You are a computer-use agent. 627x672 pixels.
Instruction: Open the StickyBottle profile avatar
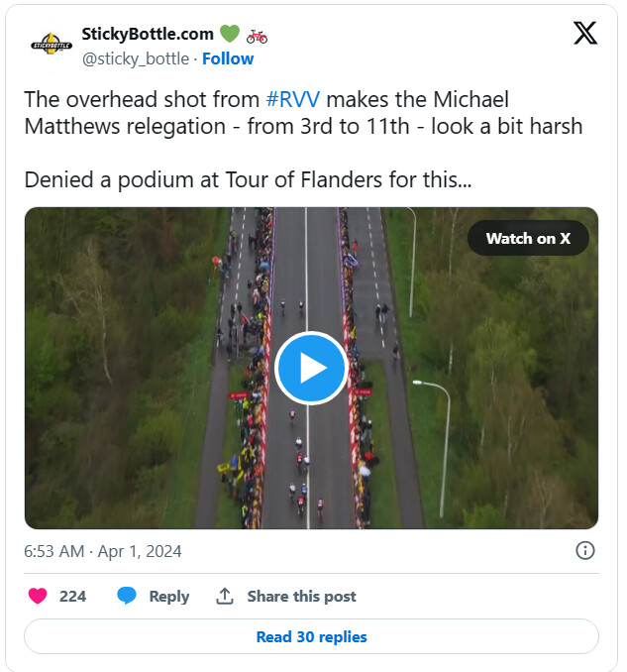[x=52, y=44]
